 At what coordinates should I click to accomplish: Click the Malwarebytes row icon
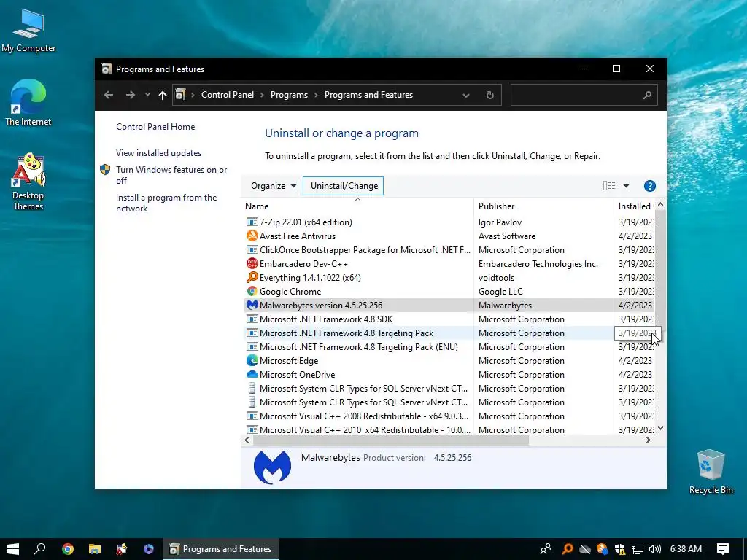click(x=252, y=305)
